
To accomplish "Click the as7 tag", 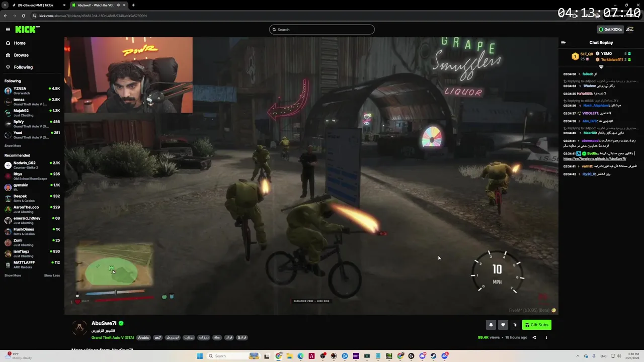I will pos(157,337).
